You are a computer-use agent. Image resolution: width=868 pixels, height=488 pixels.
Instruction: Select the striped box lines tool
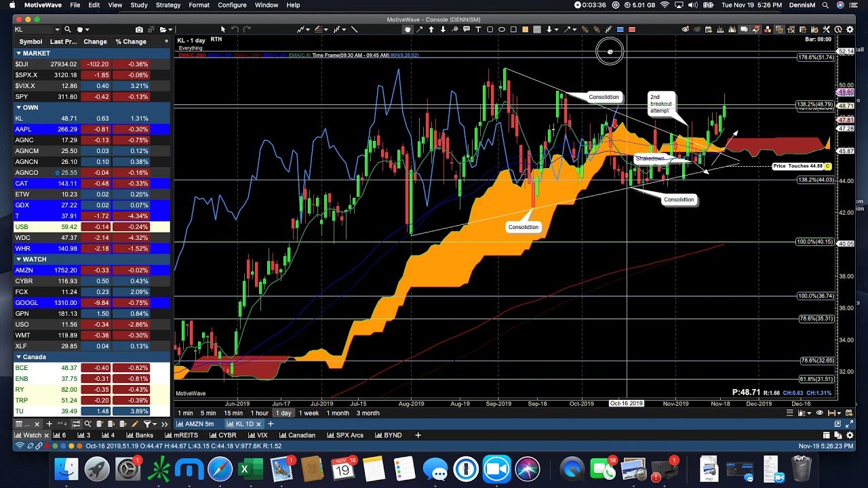[537, 29]
